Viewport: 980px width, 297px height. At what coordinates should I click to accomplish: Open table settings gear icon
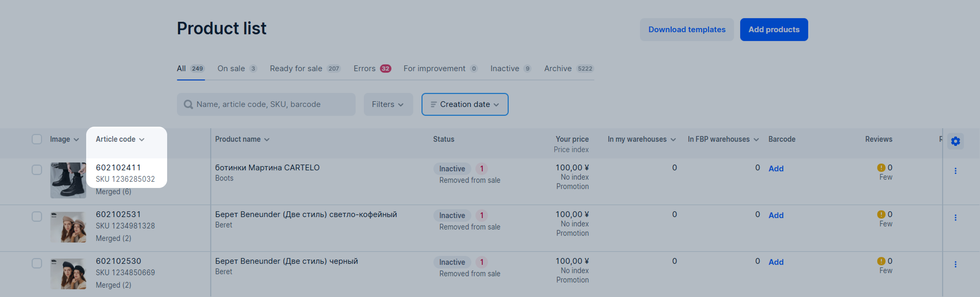[955, 141]
